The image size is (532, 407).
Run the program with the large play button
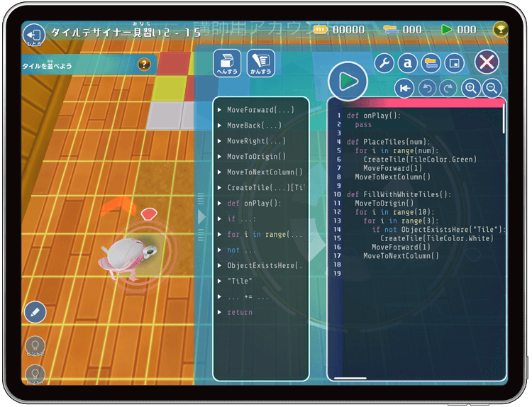348,82
